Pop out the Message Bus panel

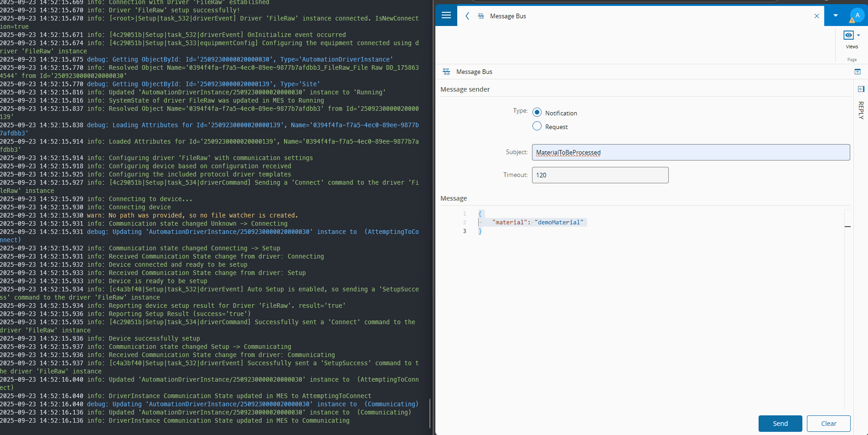coord(857,72)
